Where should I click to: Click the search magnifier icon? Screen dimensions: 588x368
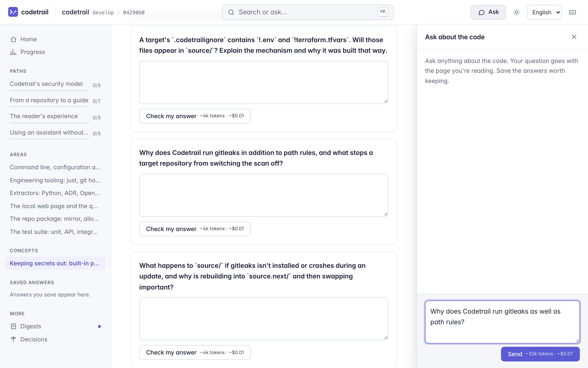(231, 12)
